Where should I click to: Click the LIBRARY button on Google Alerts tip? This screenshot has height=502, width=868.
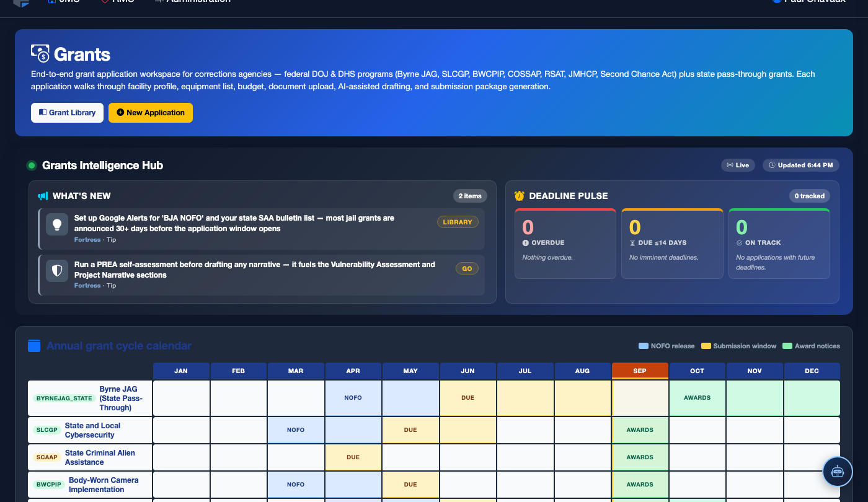tap(458, 222)
